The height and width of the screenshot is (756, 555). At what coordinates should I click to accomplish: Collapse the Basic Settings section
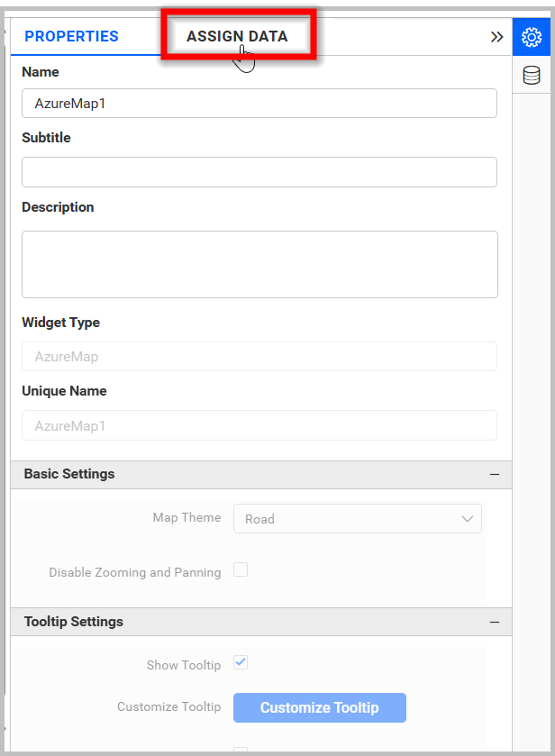tap(495, 474)
